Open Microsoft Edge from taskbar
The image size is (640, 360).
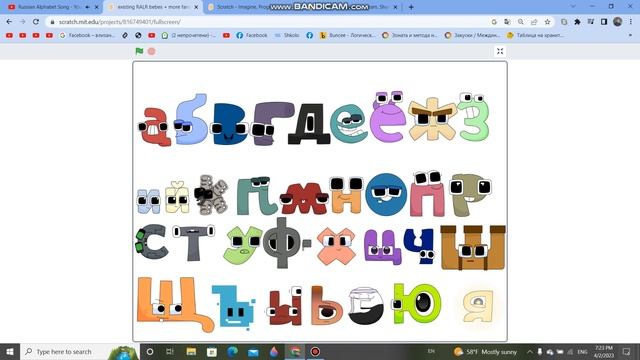(233, 351)
